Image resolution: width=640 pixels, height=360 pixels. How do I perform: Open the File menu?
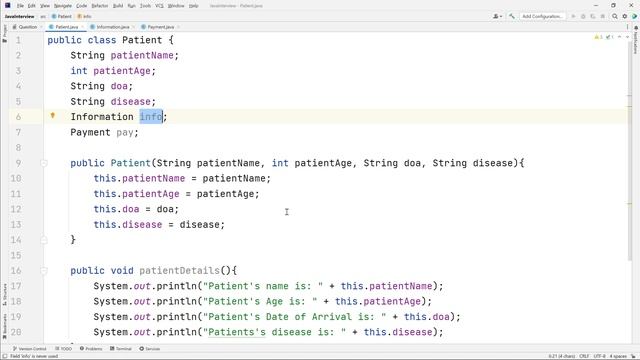click(20, 6)
